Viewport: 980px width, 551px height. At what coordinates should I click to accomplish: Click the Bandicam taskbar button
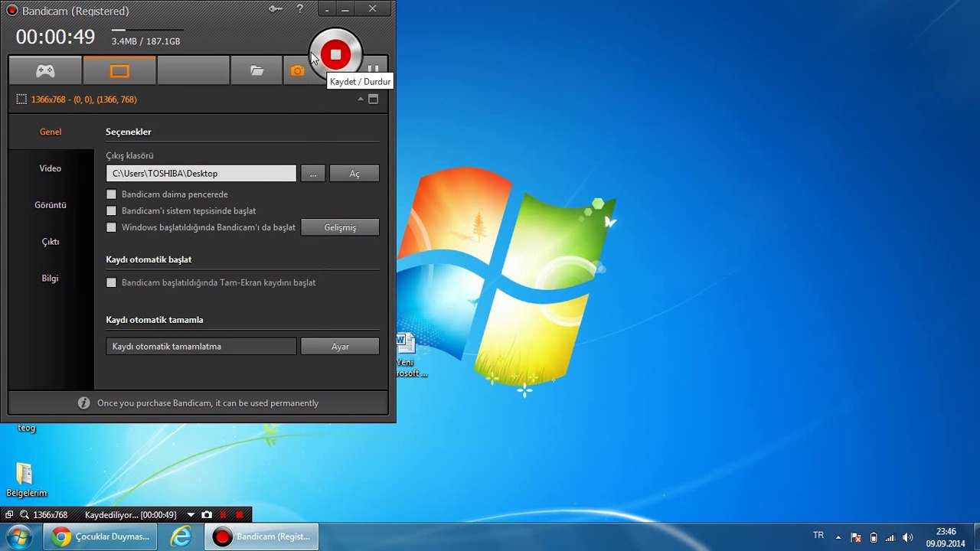261,536
